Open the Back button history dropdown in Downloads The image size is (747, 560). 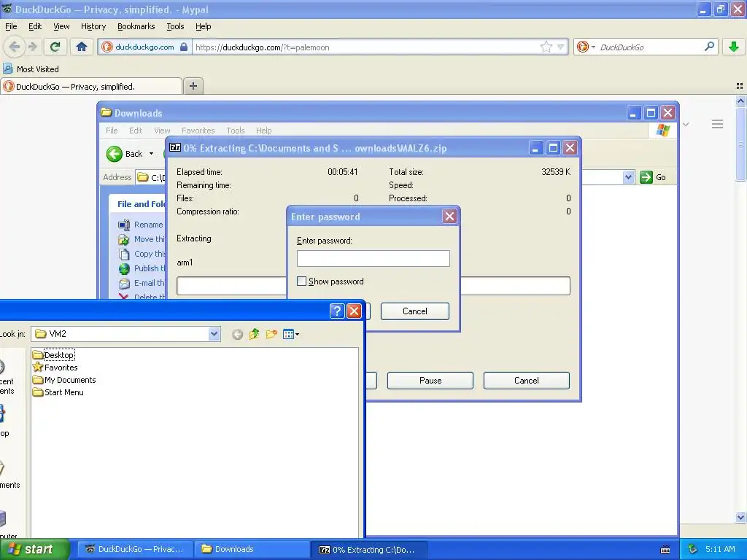151,154
